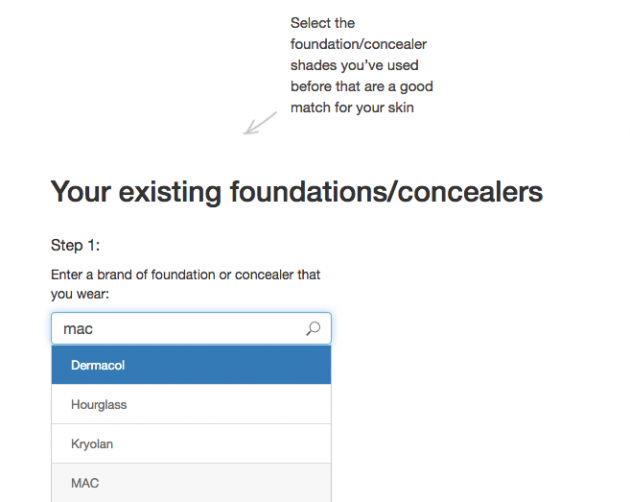Select the highlighted Dermacol suggestion
Image resolution: width=630 pixels, height=502 pixels.
(x=191, y=365)
